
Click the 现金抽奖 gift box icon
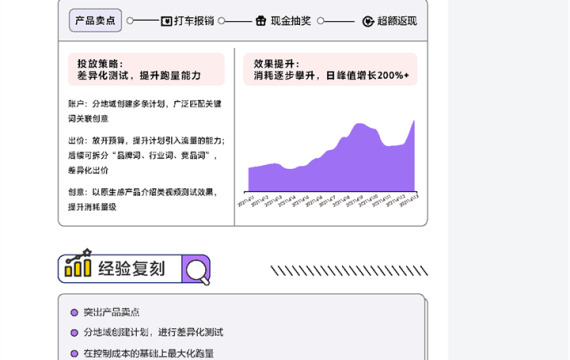[x=261, y=21]
